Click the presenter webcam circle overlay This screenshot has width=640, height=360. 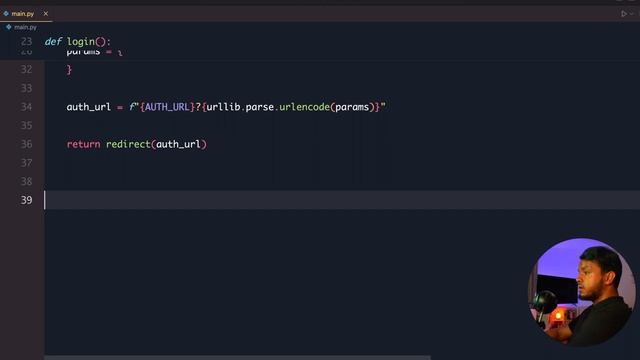click(582, 292)
